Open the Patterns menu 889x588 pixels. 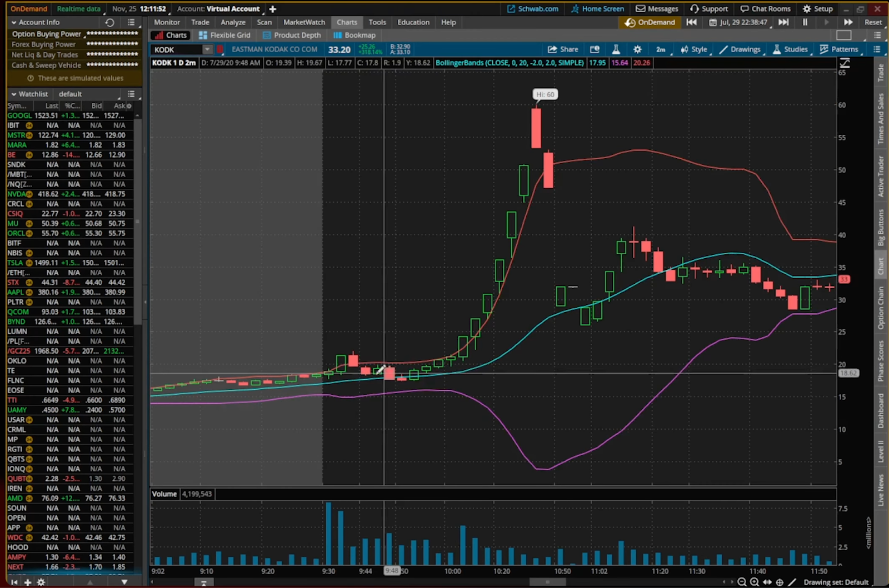click(839, 49)
